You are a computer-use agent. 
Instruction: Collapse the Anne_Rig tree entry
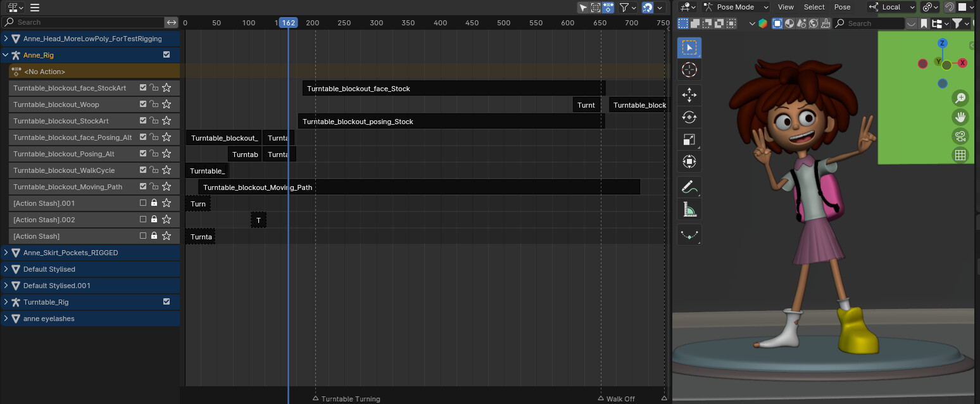[x=6, y=55]
